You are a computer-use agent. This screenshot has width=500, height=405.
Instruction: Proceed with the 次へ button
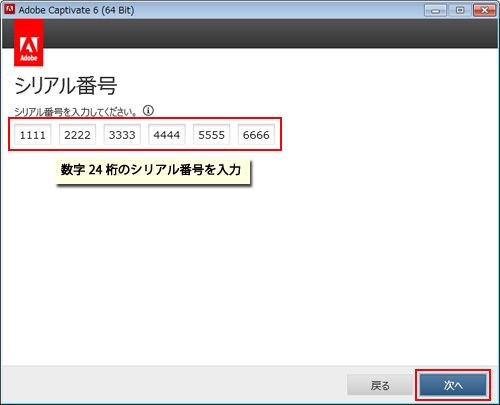pos(453,385)
